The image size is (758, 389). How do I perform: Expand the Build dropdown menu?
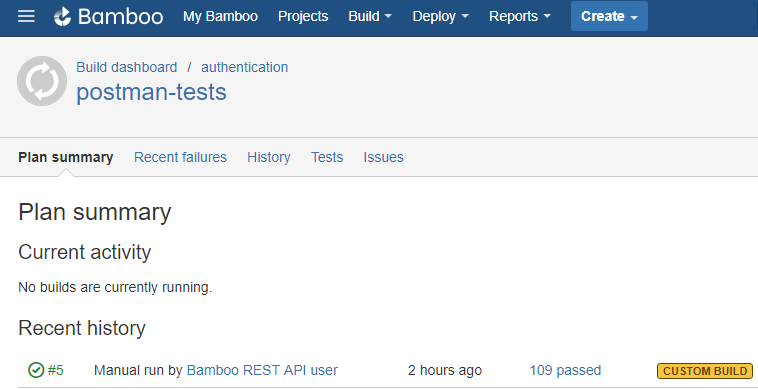[x=370, y=16]
